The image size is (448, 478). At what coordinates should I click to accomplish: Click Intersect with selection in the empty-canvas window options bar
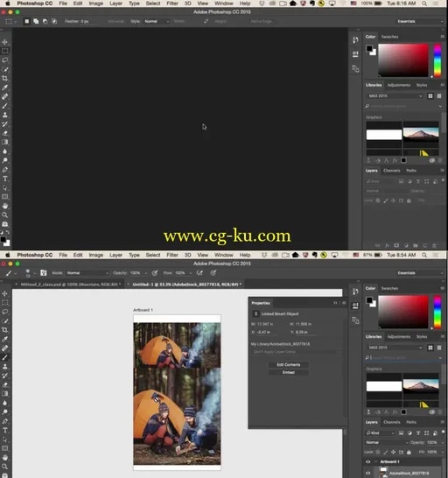point(54,21)
